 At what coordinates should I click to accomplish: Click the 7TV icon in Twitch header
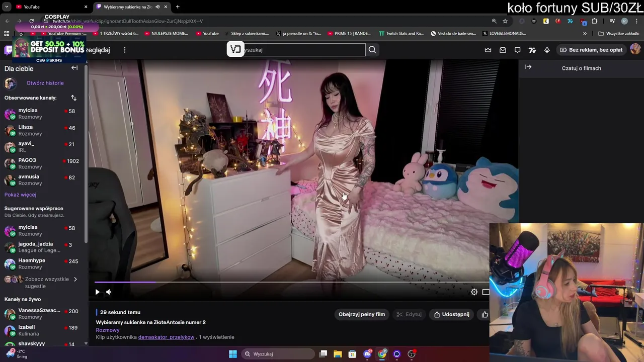point(532,50)
